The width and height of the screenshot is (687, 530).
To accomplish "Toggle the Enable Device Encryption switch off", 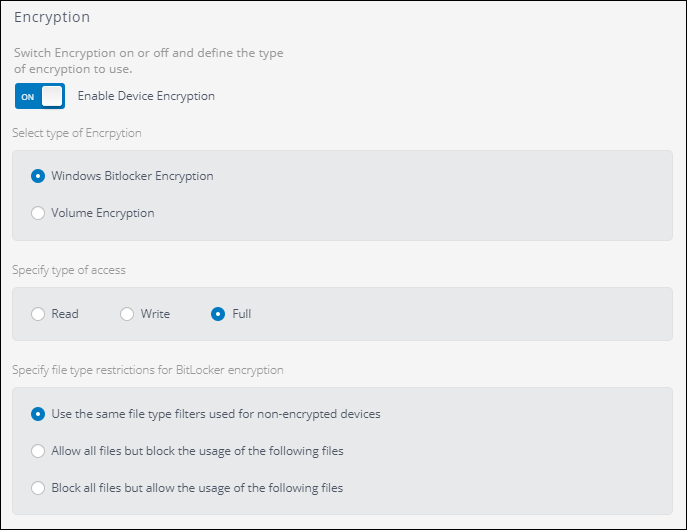I will click(x=40, y=96).
